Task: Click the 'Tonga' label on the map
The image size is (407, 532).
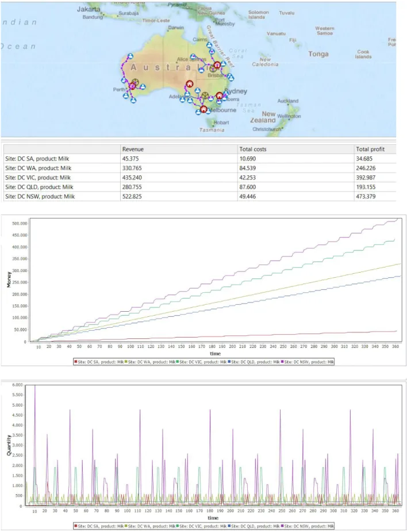Action: pyautogui.click(x=318, y=54)
